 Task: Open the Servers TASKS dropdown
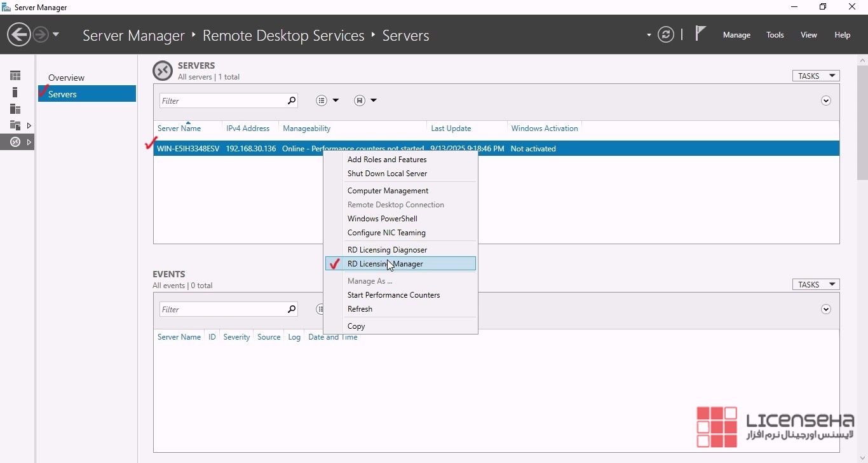815,76
